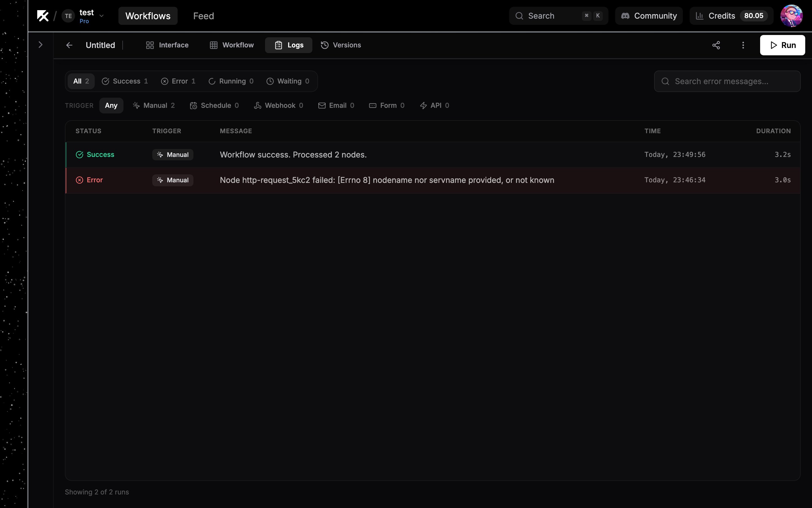The height and width of the screenshot is (508, 812).
Task: Open the user profile avatar
Action: click(791, 16)
